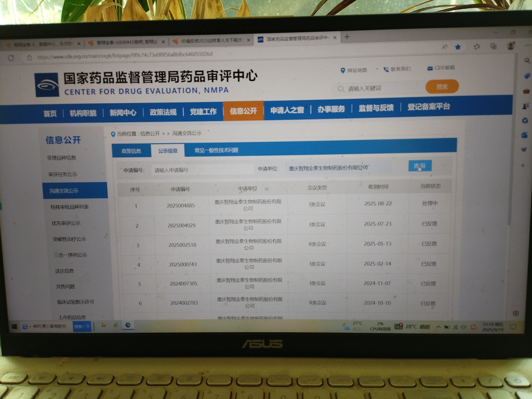Open 共性问题 in the sidebar
This screenshot has width=532, height=399.
(x=65, y=286)
